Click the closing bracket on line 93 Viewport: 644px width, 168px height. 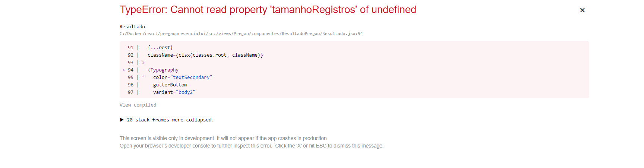(143, 63)
